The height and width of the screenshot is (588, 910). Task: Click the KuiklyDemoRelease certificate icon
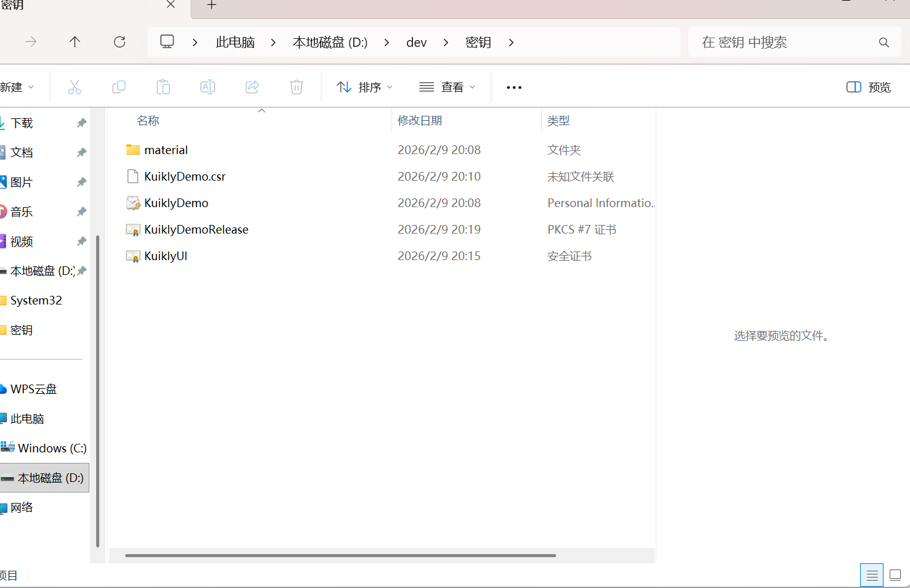133,230
